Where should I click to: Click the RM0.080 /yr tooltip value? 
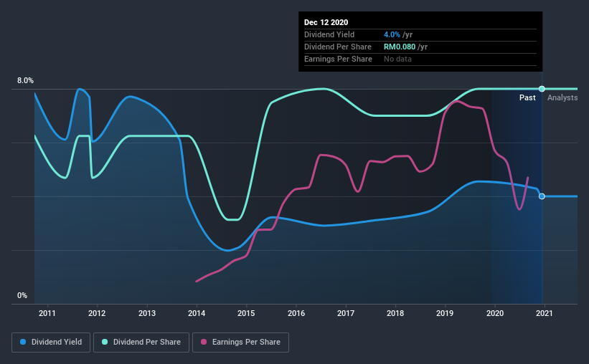(x=405, y=47)
